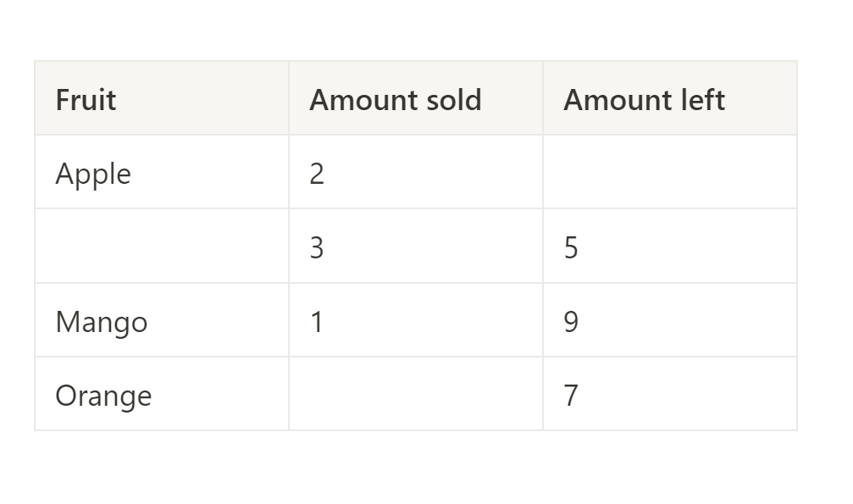This screenshot has height=504, width=853.
Task: Select the cell containing 3
Action: pyautogui.click(x=416, y=246)
